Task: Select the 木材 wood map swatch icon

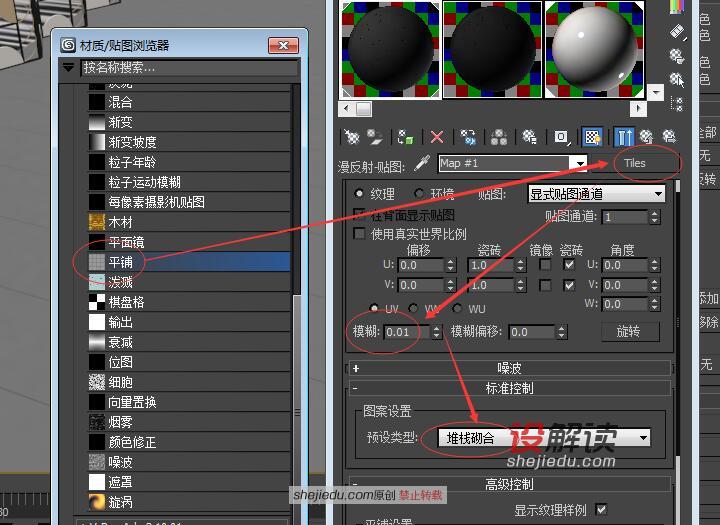Action: click(96, 222)
